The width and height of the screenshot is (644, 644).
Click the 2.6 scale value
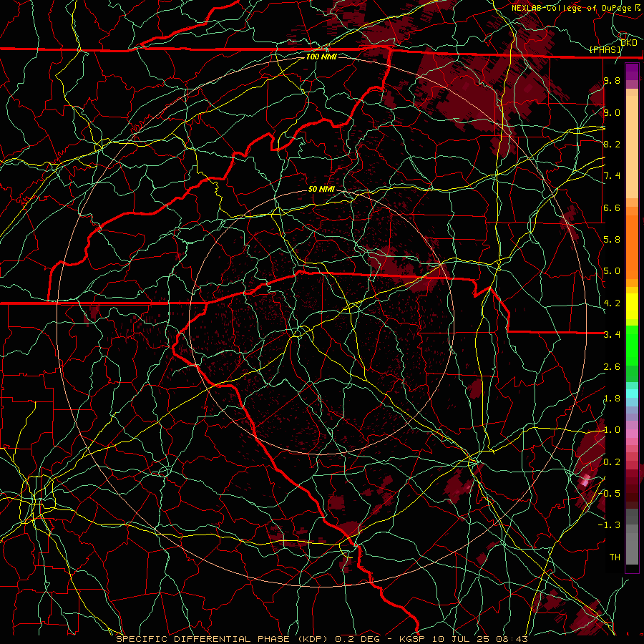click(612, 367)
